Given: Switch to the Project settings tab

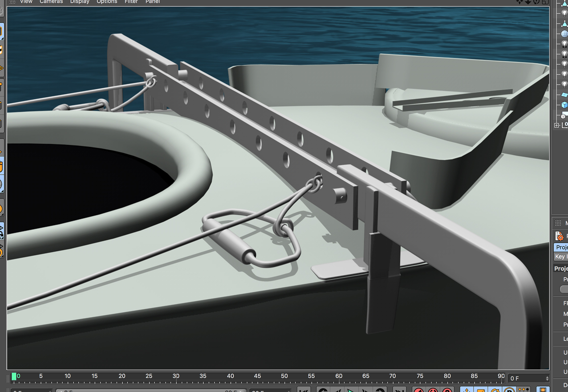Looking at the screenshot, I should click(x=561, y=247).
